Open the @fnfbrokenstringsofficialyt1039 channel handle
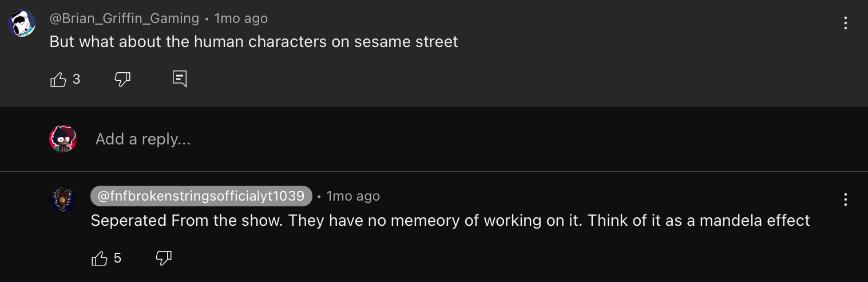Viewport: 868px width, 282px height. click(x=201, y=196)
